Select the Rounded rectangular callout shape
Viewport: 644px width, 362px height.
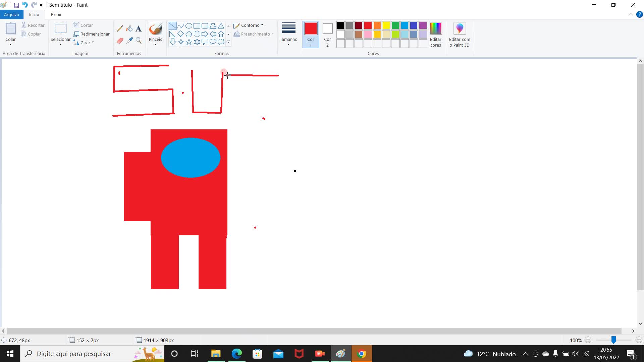[x=205, y=42]
